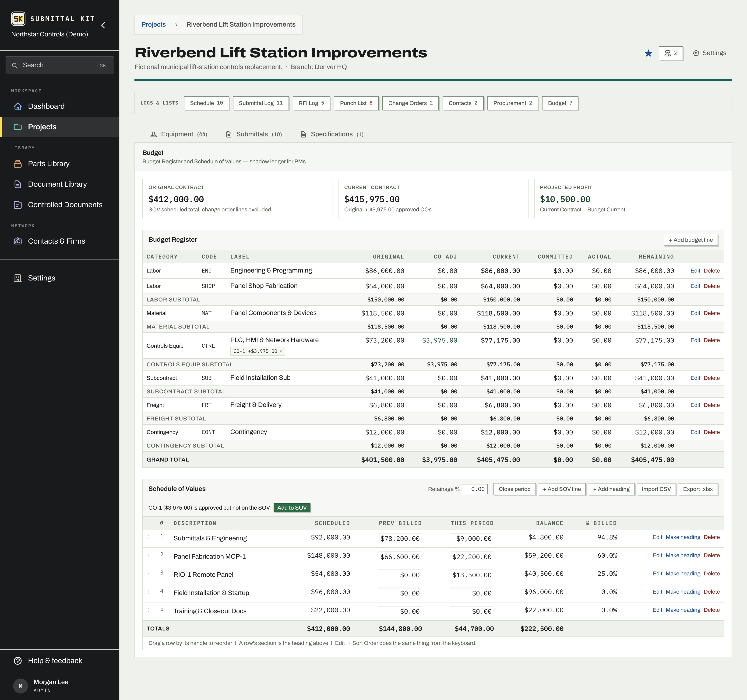Edit the Panel Components & Devices line
This screenshot has height=700, width=747.
pyautogui.click(x=695, y=313)
